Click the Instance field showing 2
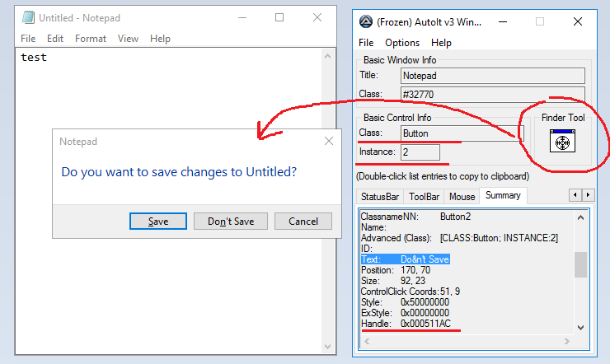Screen dimensions: 610x364 pos(420,152)
